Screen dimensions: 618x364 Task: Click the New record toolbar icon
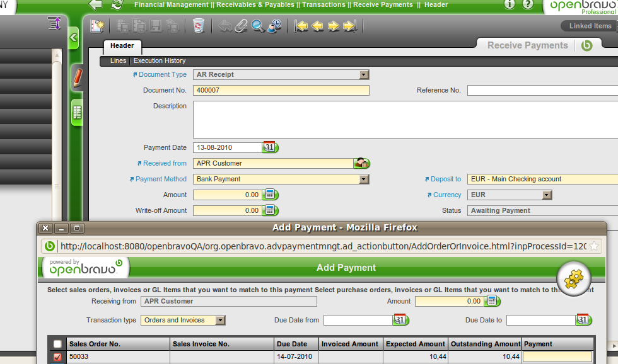[x=97, y=26]
